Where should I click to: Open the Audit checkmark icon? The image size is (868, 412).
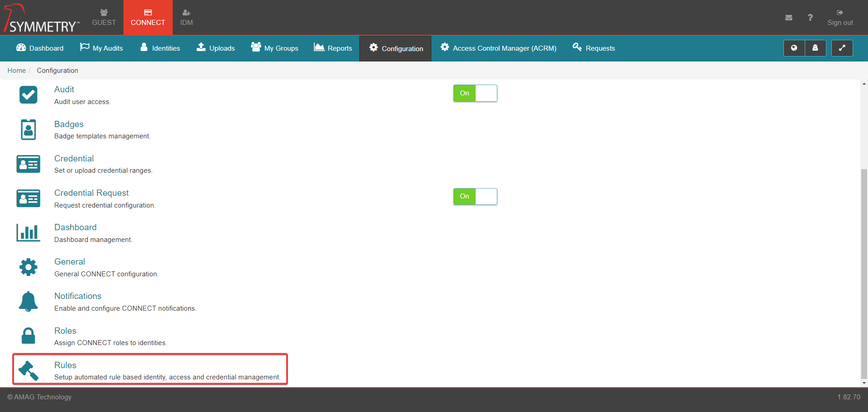click(28, 95)
